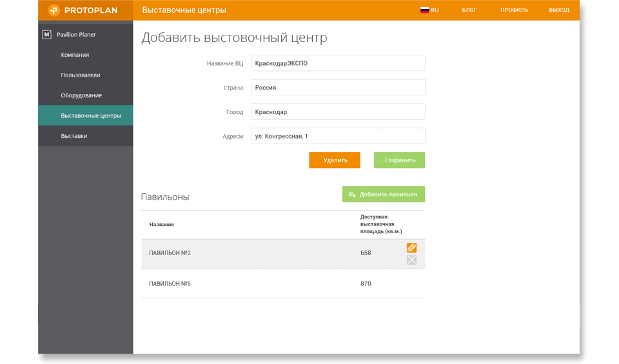Image resolution: width=619 pixels, height=364 pixels.
Task: Switch language via RU label
Action: click(x=435, y=10)
